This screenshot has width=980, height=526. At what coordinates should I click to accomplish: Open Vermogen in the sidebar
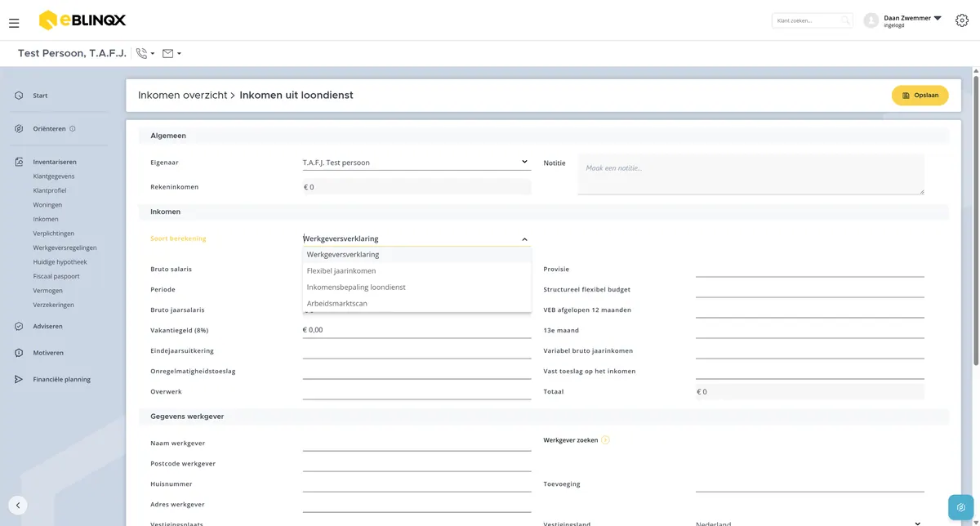click(x=47, y=291)
